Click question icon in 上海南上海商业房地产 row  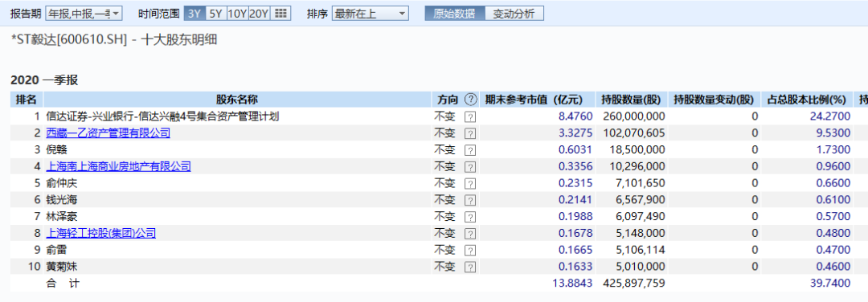470,166
